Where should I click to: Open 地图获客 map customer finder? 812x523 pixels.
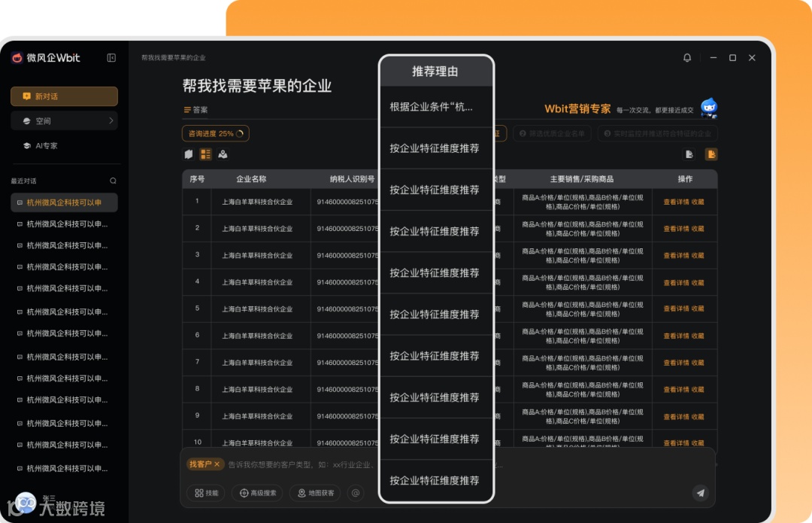[x=315, y=493]
